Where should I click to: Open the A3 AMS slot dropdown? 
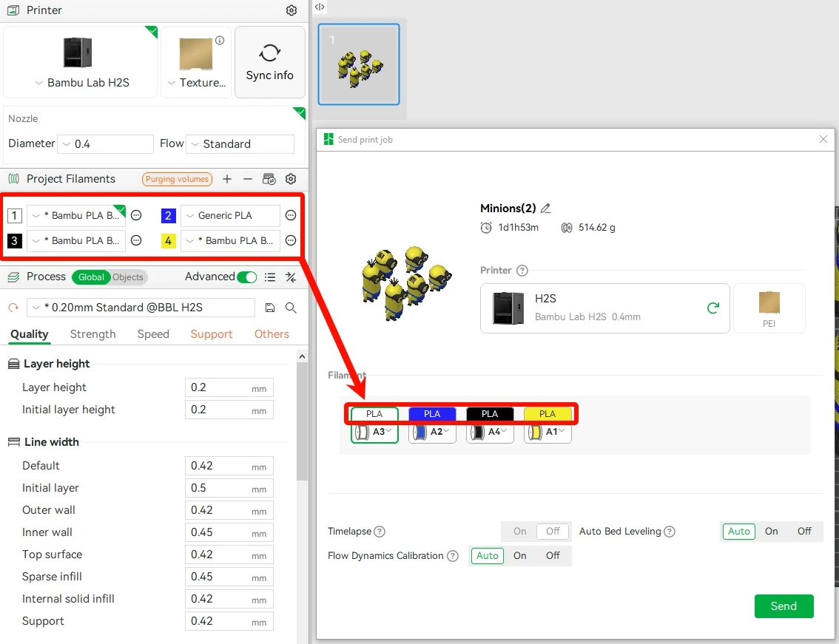click(374, 432)
